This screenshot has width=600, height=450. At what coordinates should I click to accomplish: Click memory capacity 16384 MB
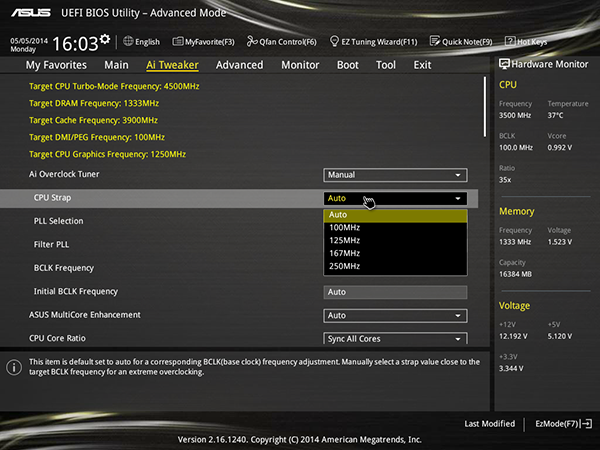(515, 274)
